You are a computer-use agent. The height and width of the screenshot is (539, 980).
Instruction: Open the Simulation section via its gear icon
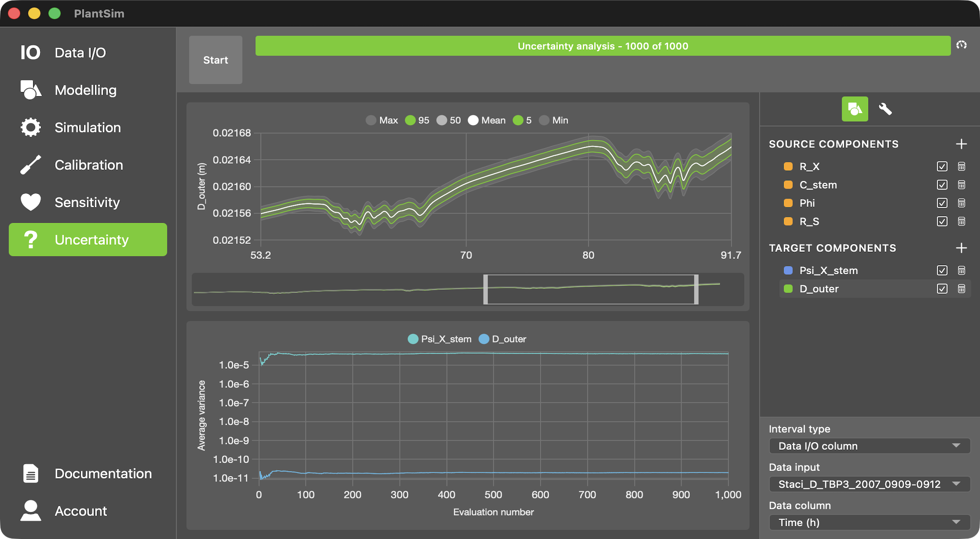pyautogui.click(x=30, y=127)
